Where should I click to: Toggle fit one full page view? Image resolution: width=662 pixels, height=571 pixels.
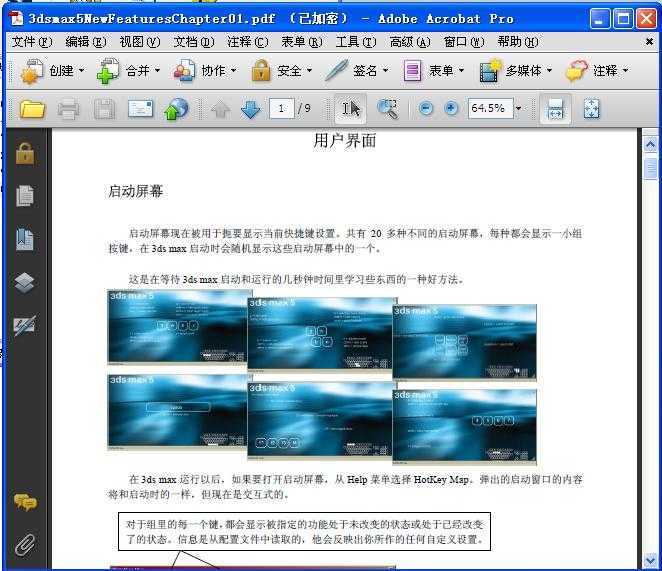[591, 109]
